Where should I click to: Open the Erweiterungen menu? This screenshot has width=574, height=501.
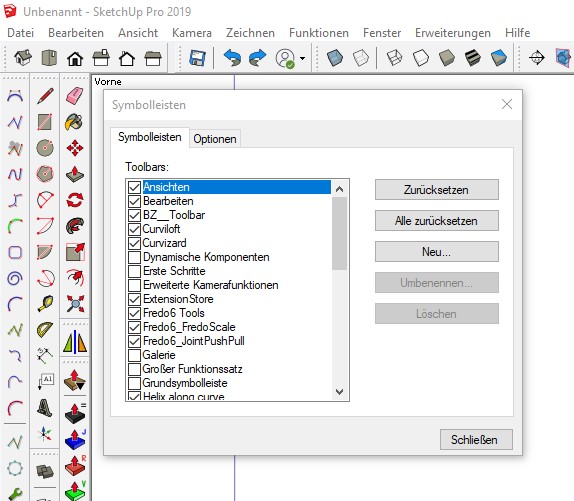tap(453, 33)
